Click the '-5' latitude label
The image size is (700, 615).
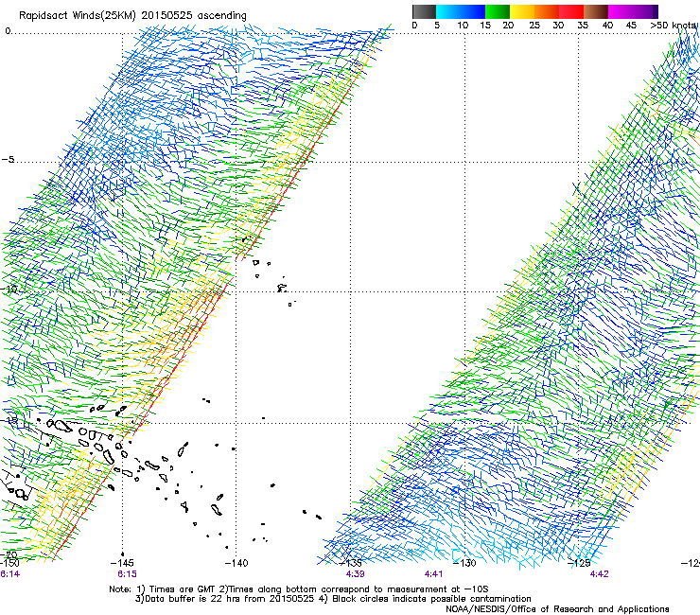pyautogui.click(x=9, y=160)
